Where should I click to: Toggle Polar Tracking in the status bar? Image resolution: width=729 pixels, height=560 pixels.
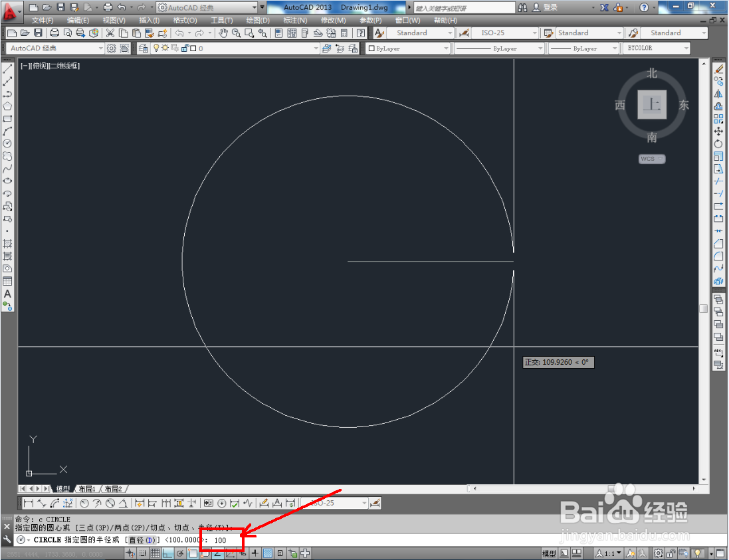pos(180,553)
